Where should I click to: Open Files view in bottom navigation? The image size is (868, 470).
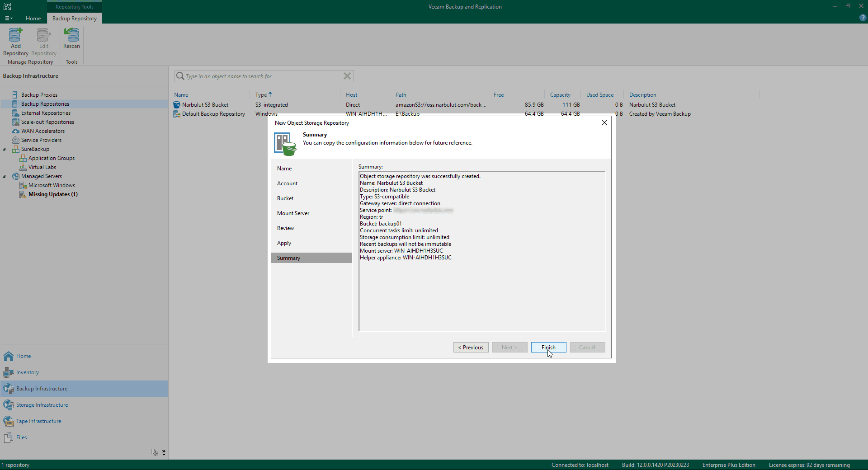(21, 437)
